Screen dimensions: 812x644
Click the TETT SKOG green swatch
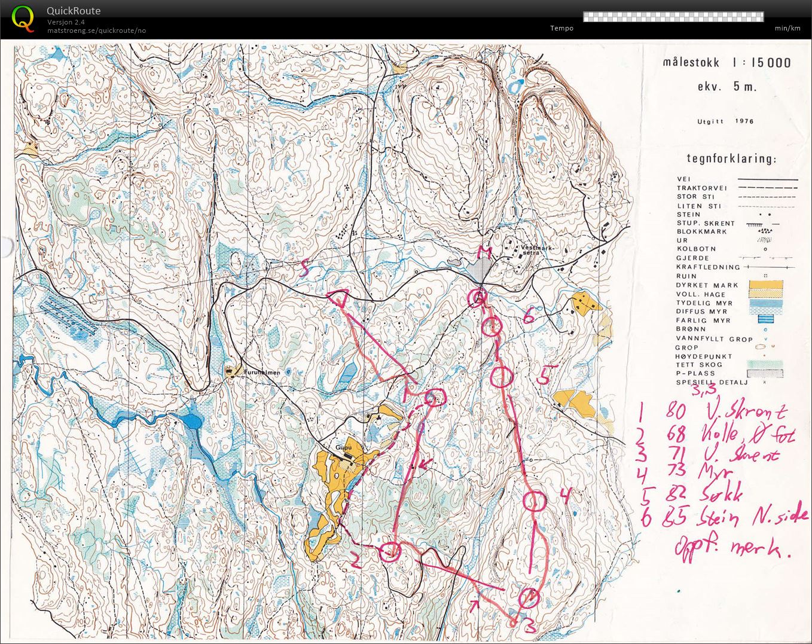coord(766,364)
